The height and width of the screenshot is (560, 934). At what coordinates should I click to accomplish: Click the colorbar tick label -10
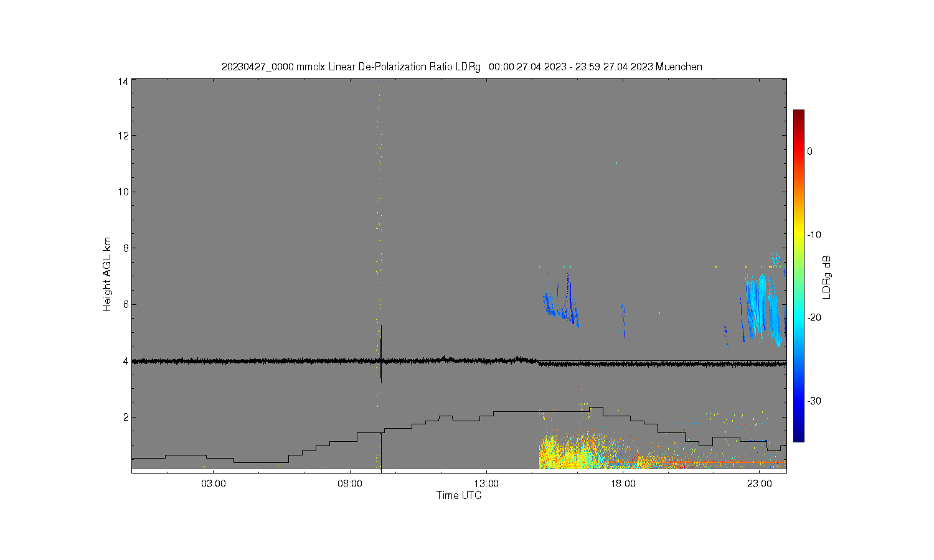click(815, 235)
